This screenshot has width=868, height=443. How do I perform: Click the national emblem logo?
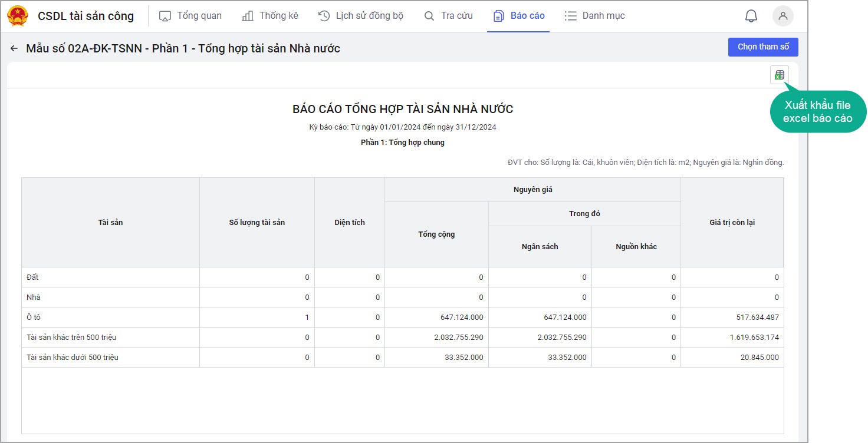(x=18, y=16)
